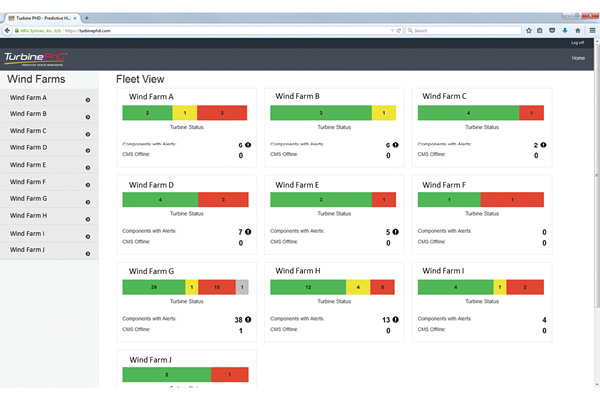The height and width of the screenshot is (400, 600).
Task: Open Wind Farm J arrow icon in sidebar
Action: [x=88, y=254]
